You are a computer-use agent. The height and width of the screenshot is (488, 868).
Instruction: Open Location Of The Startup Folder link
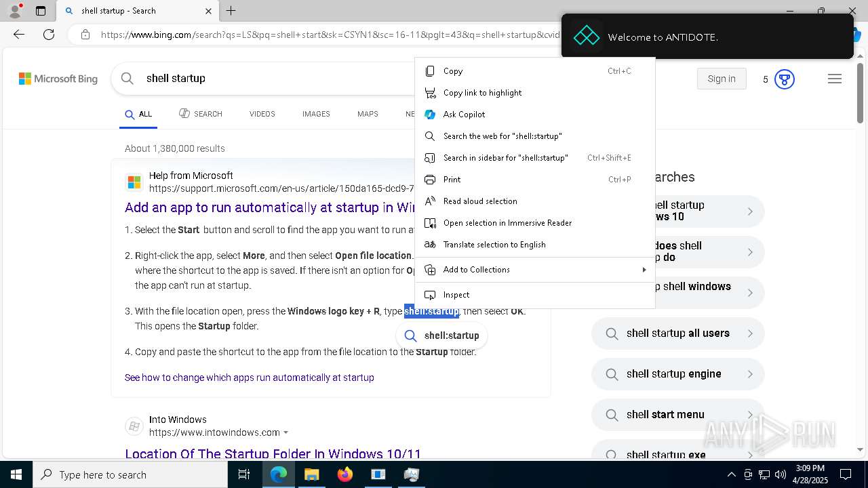(x=273, y=453)
